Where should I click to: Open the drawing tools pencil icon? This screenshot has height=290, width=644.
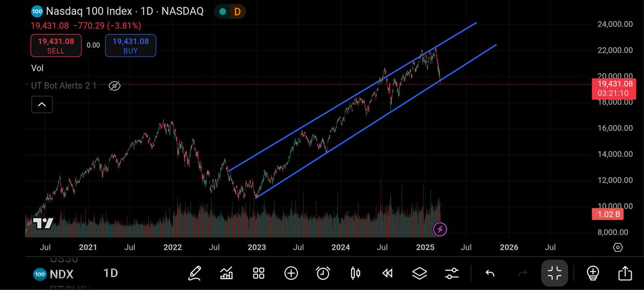pos(194,273)
